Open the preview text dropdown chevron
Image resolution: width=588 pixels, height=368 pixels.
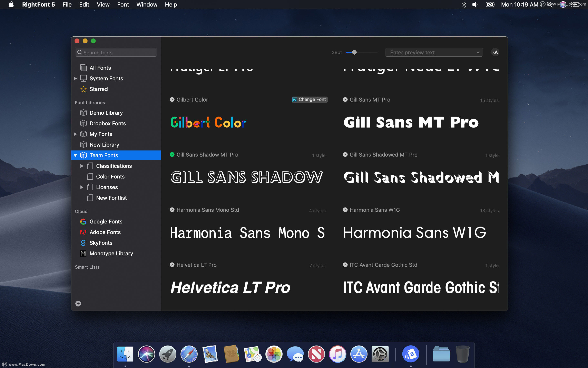[x=478, y=53]
